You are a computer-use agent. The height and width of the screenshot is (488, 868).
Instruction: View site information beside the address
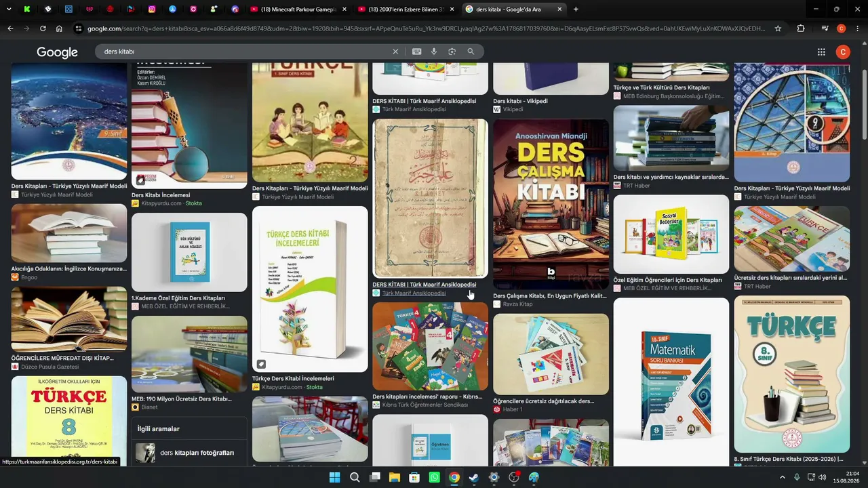pos(79,28)
